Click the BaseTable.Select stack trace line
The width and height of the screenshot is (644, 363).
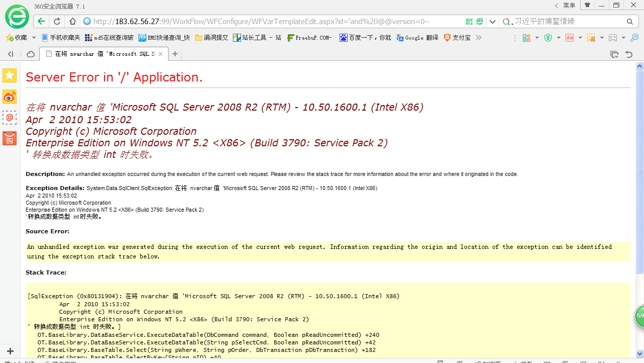pyautogui.click(x=206, y=350)
